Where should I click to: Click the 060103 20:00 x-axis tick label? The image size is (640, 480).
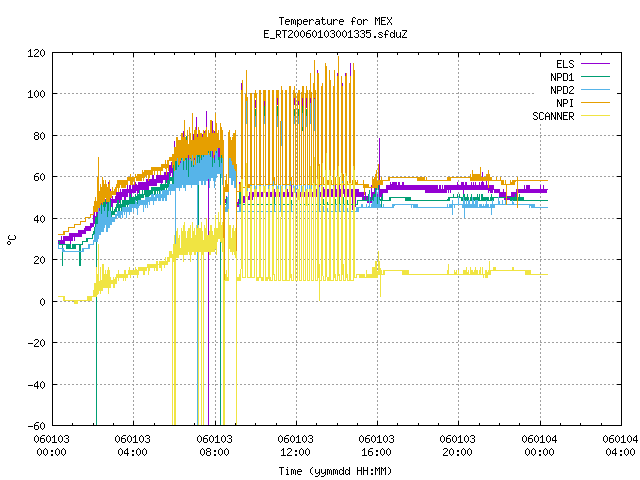[x=458, y=446]
